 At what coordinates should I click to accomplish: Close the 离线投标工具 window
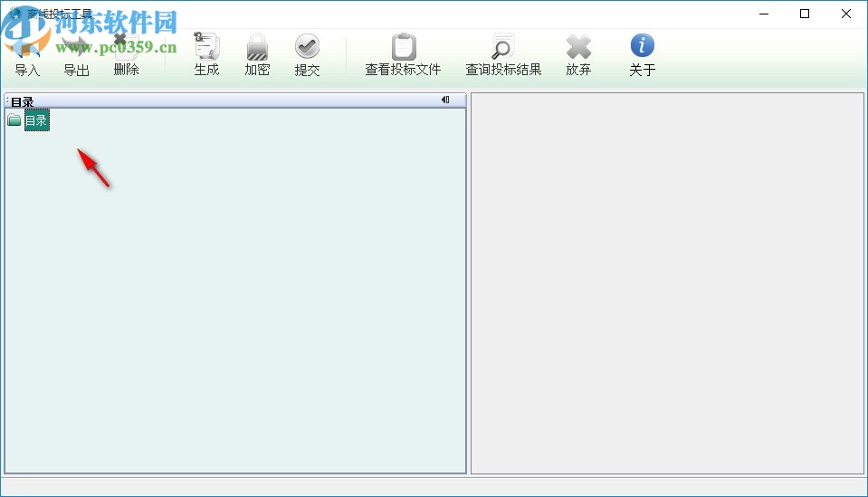[846, 14]
